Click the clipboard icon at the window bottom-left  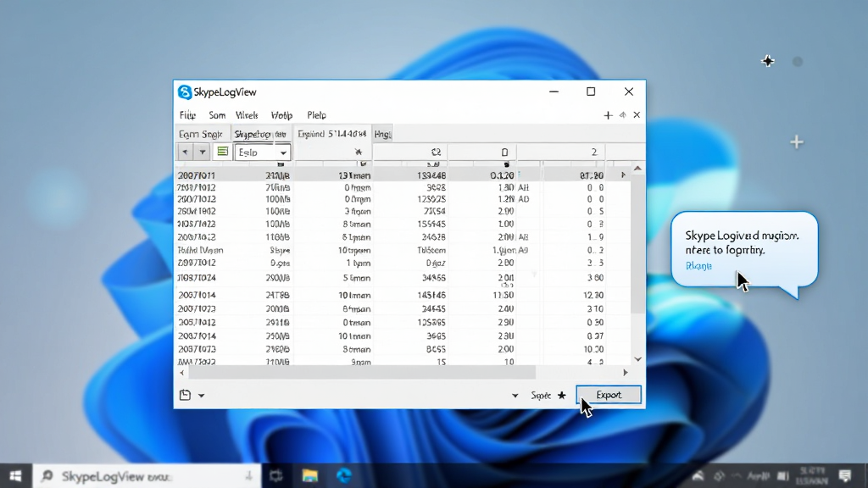point(185,395)
